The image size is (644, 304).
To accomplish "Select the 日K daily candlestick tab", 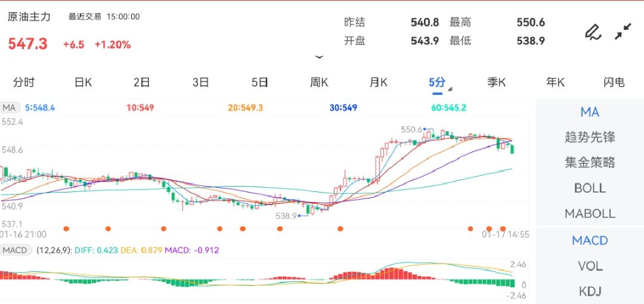I will (x=83, y=82).
